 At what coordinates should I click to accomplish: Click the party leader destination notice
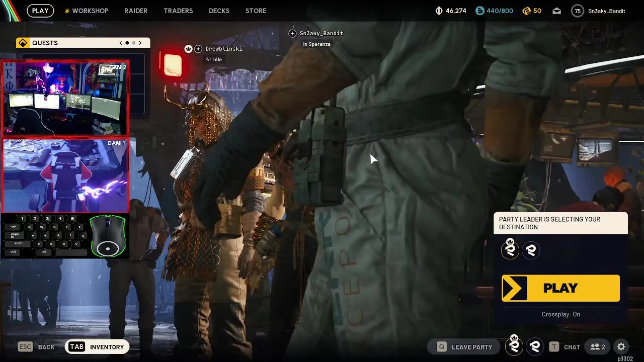point(560,223)
